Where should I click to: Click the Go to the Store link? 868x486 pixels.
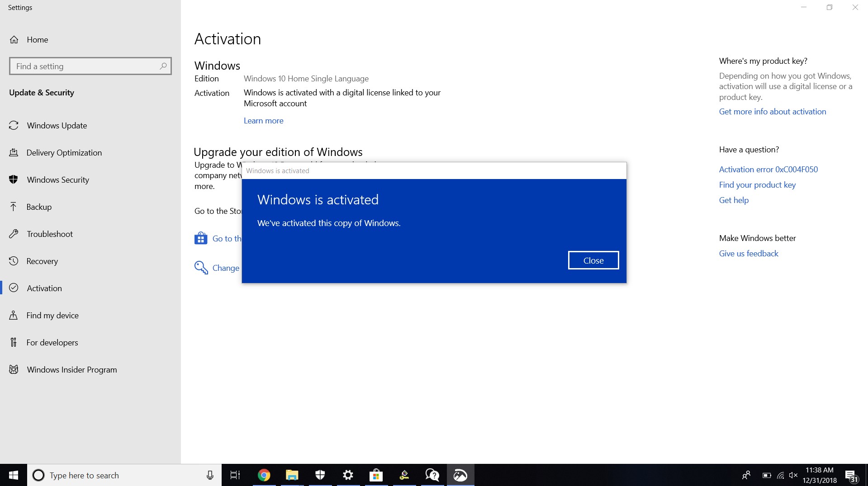227,238
